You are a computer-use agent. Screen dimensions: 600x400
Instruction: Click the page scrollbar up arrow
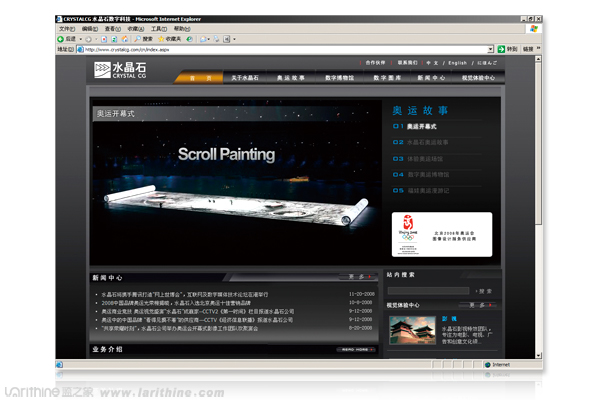538,59
